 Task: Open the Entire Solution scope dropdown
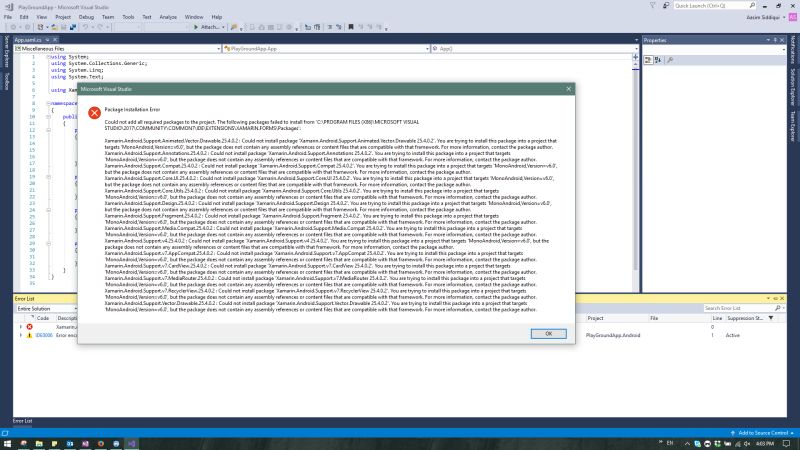pyautogui.click(x=47, y=309)
